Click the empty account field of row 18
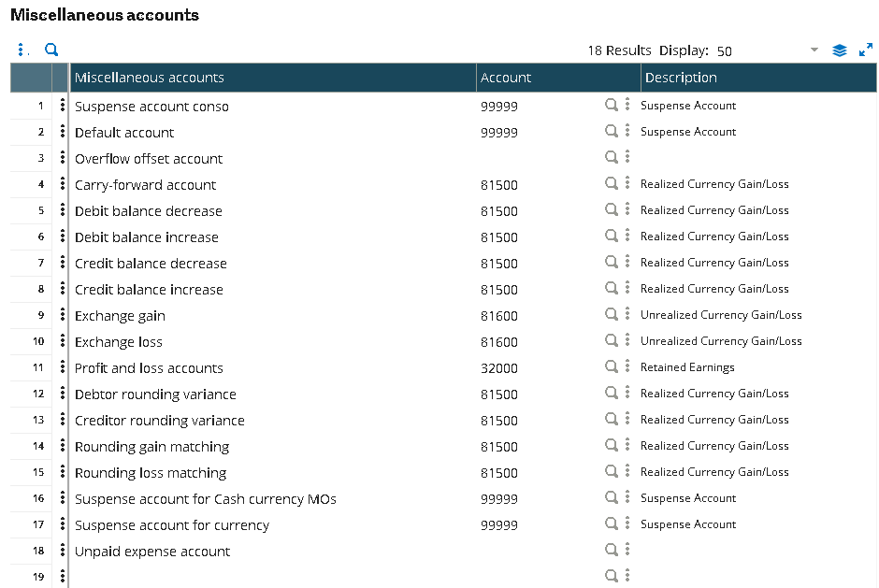The width and height of the screenshot is (879, 588). click(x=540, y=551)
